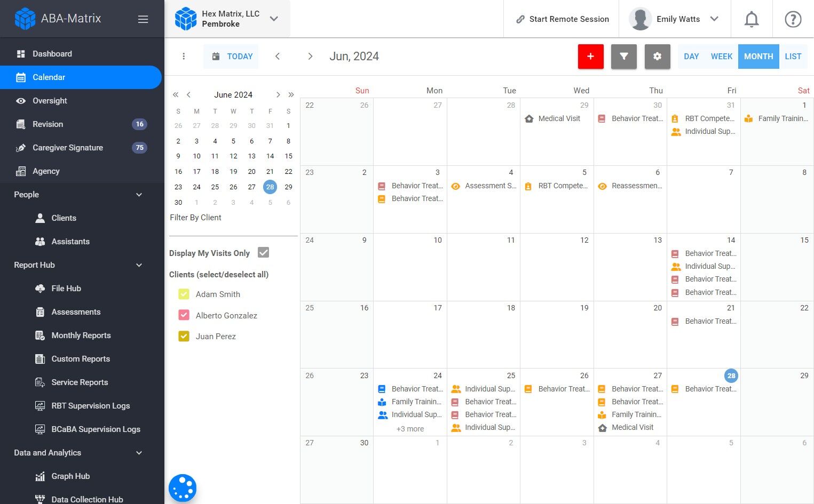Screen dimensions: 814x504
Task: Open Custom Reports
Action: 82,359
